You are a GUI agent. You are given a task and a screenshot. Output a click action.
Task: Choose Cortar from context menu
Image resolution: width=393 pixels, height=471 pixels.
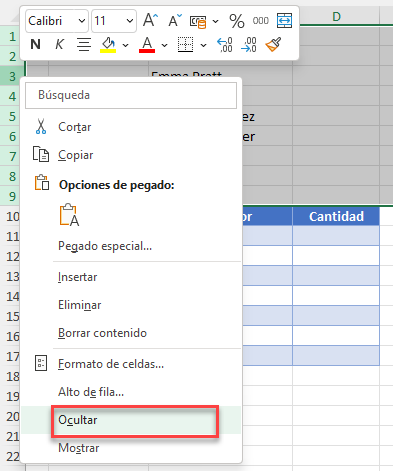(x=131, y=127)
